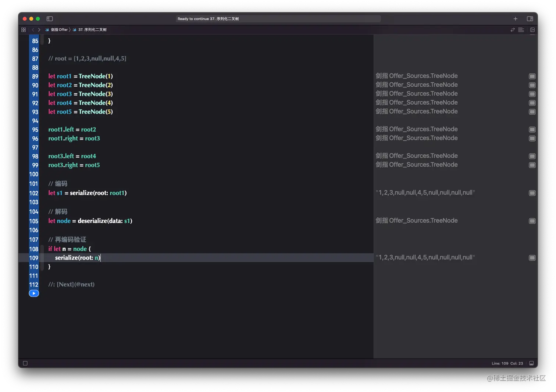Screen dimensions: 556x392
Task: Toggle the inspector panel icon in title bar
Action: pyautogui.click(x=530, y=19)
